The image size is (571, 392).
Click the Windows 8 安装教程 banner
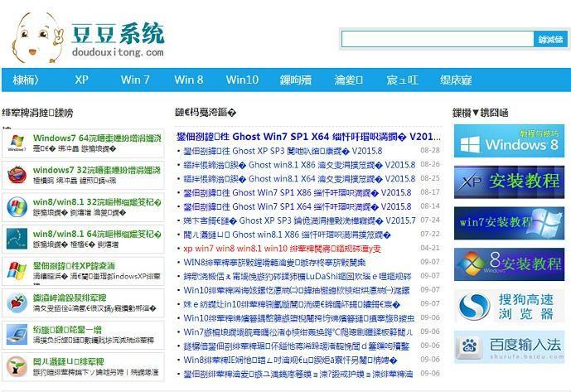point(509,264)
